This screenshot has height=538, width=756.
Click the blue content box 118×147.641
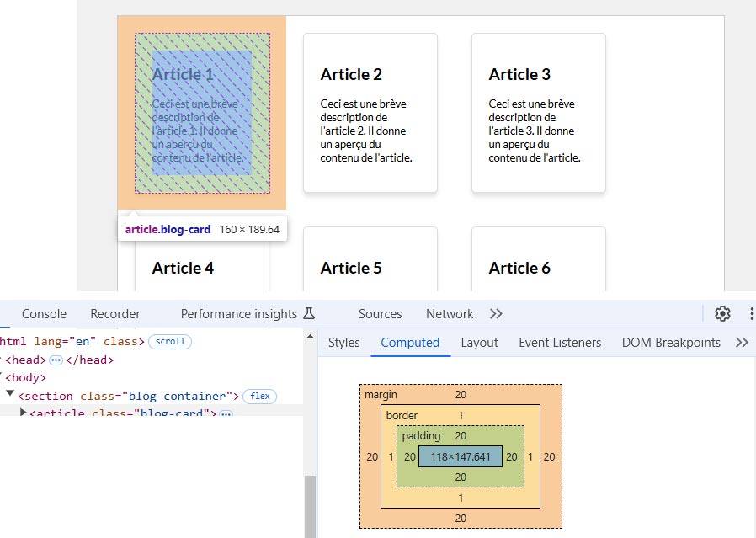[460, 456]
